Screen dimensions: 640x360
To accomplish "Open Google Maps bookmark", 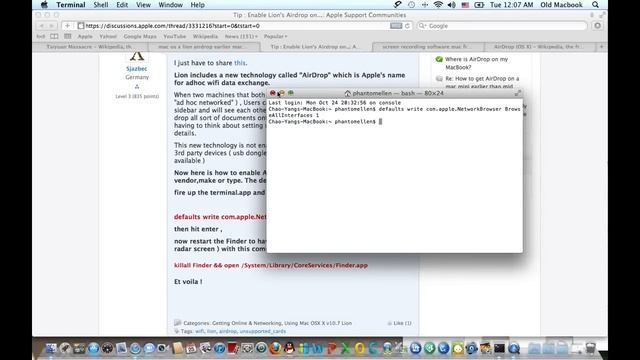I will pos(140,36).
